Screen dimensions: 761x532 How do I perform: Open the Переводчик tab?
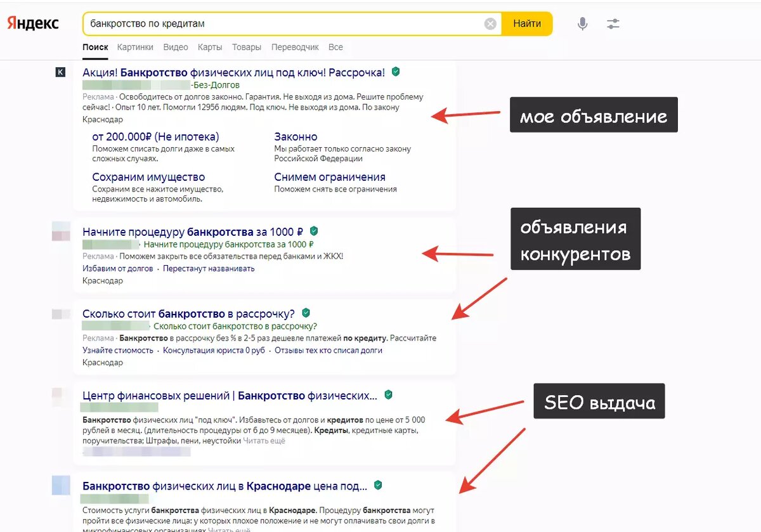[x=295, y=48]
